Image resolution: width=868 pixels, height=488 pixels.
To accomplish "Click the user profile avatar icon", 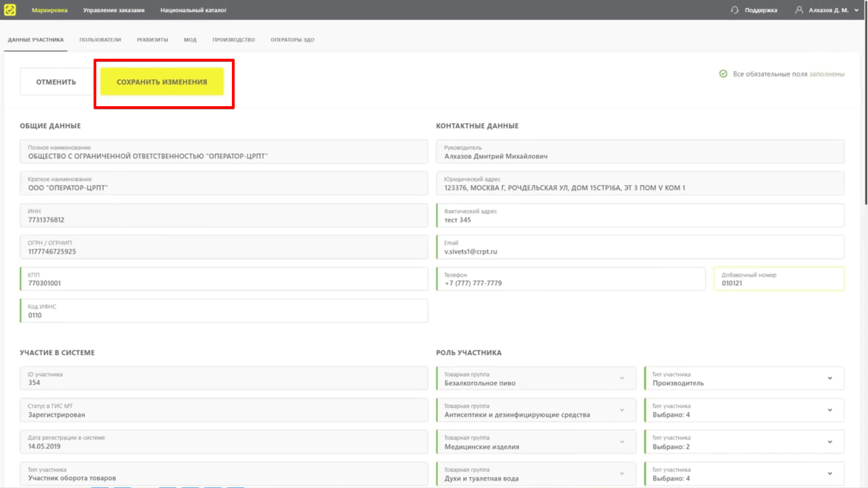I will pyautogui.click(x=799, y=10).
